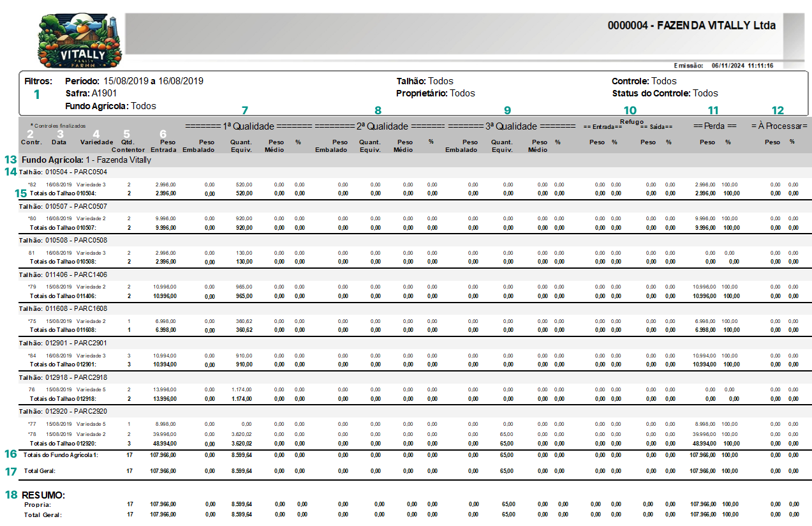Click 'Totais do Talhao 010508:' label
This screenshot has height=526, width=812.
click(63, 261)
